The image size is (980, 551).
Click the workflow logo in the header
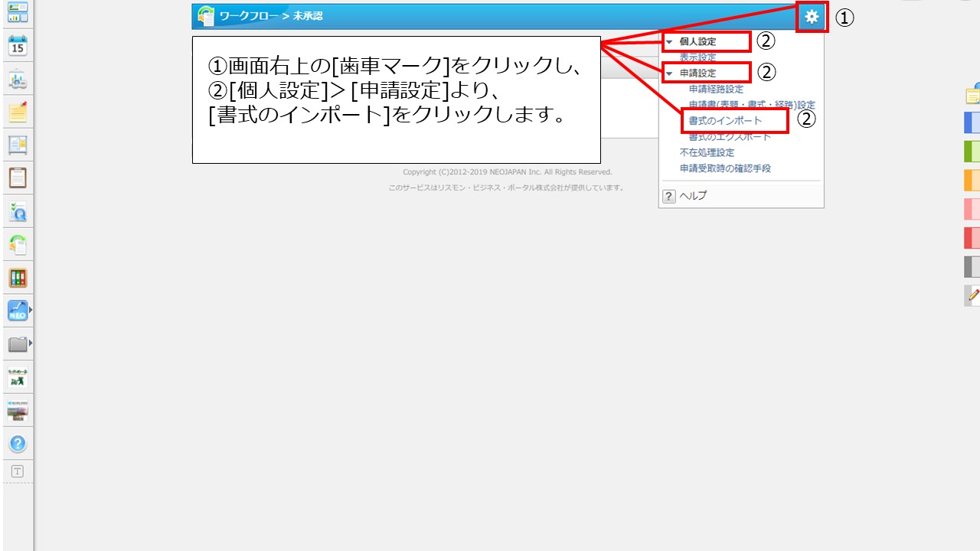(x=206, y=15)
